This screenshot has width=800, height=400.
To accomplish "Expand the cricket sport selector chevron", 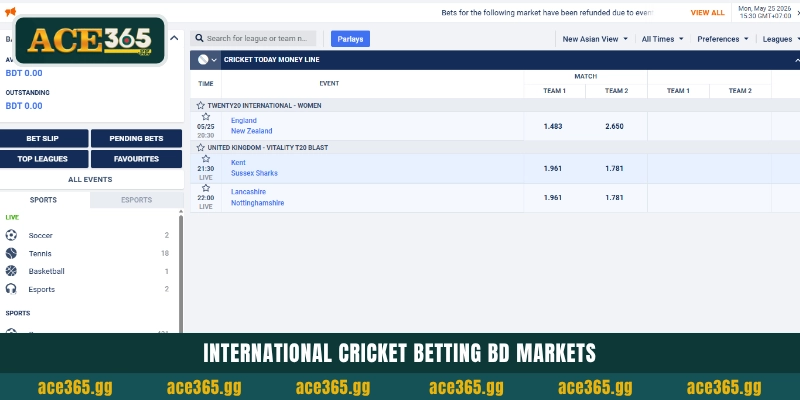I will [x=214, y=60].
